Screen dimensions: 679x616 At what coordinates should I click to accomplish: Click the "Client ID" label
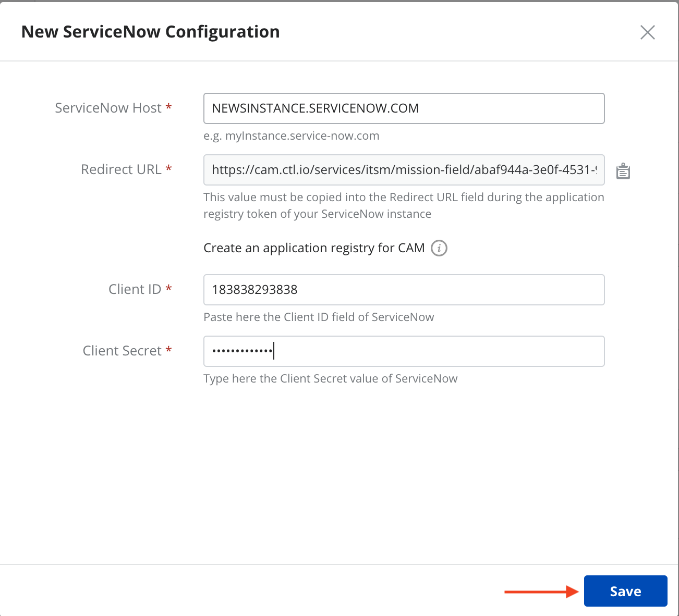point(135,289)
